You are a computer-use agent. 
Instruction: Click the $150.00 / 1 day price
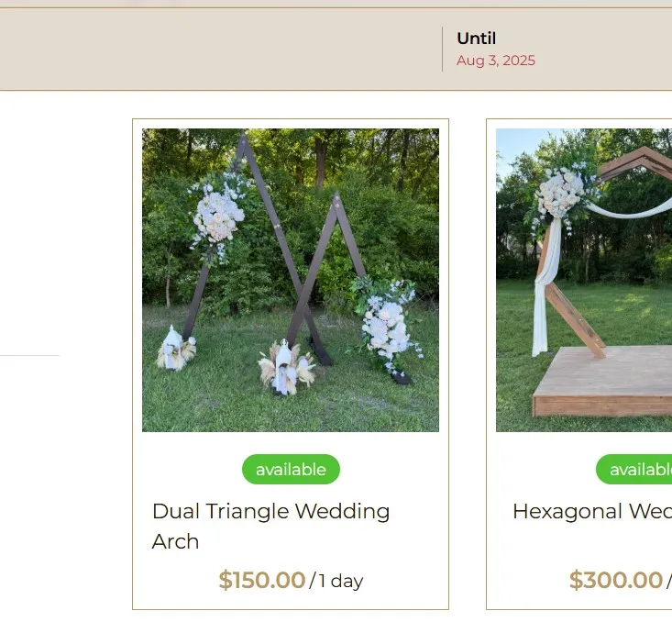291,581
